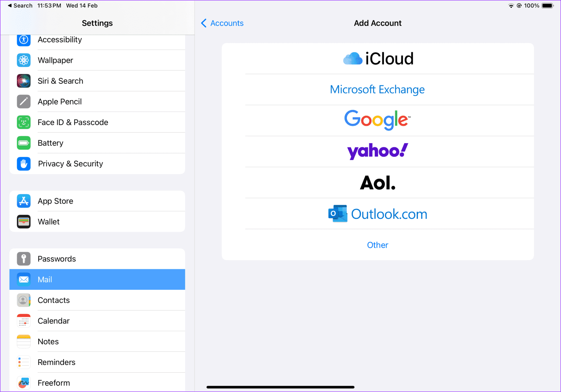
Task: Open Apple Pencil settings label
Action: click(x=60, y=102)
